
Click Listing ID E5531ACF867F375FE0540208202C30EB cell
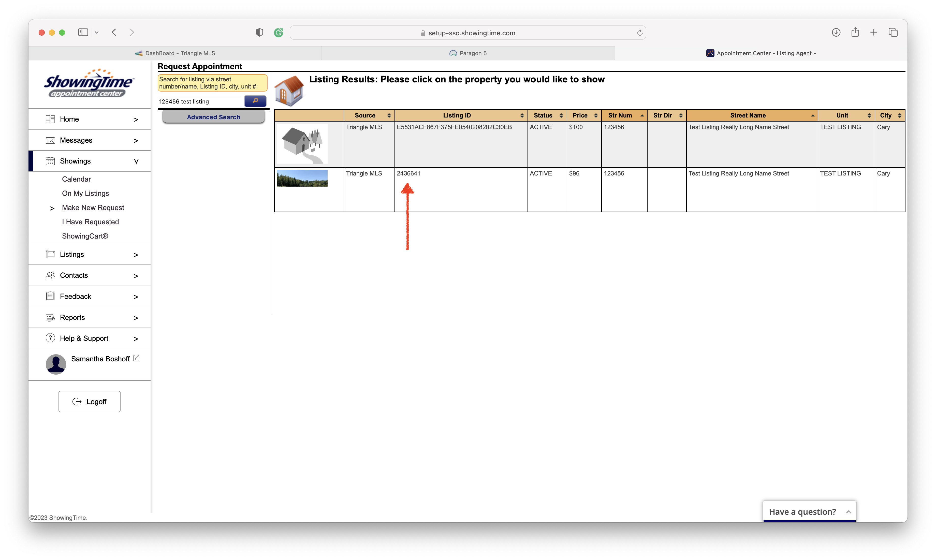tap(461, 144)
